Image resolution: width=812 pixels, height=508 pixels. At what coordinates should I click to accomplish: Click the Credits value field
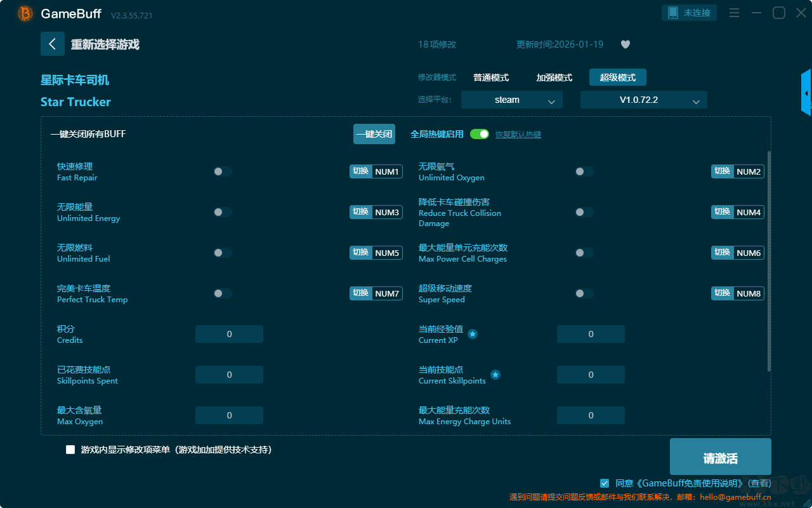pyautogui.click(x=229, y=334)
